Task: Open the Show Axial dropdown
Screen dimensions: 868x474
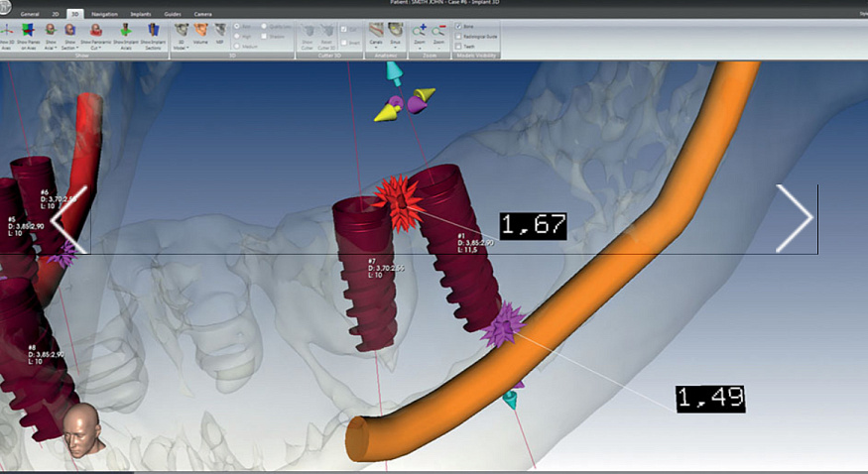Action: pos(51,37)
